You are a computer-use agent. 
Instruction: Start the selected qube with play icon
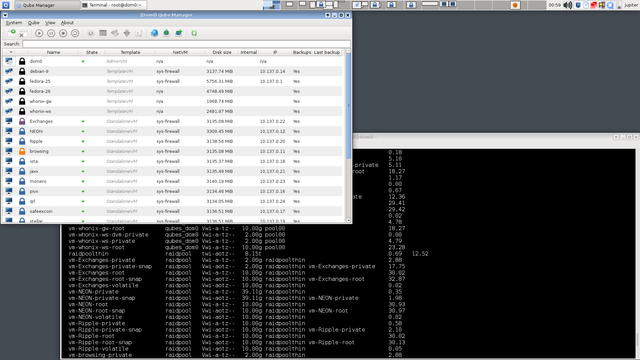39,33
